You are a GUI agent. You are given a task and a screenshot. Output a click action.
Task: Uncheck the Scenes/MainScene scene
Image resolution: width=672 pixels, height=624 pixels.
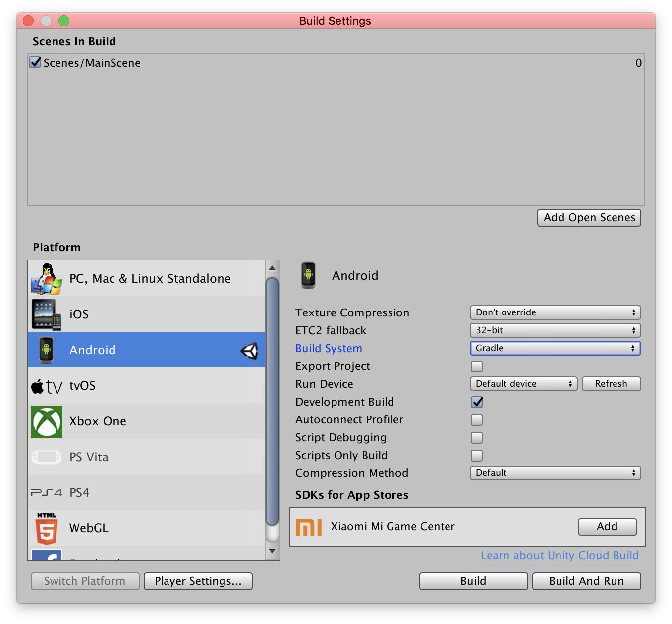(34, 63)
